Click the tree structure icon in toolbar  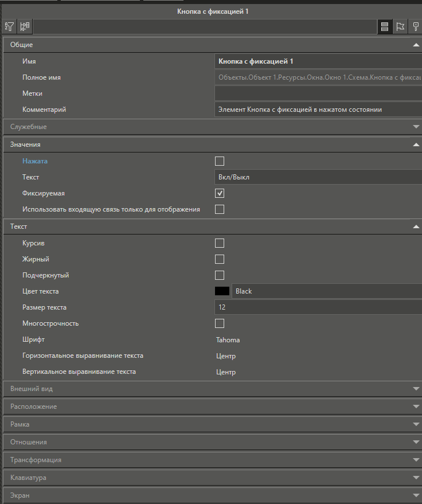coord(25,26)
